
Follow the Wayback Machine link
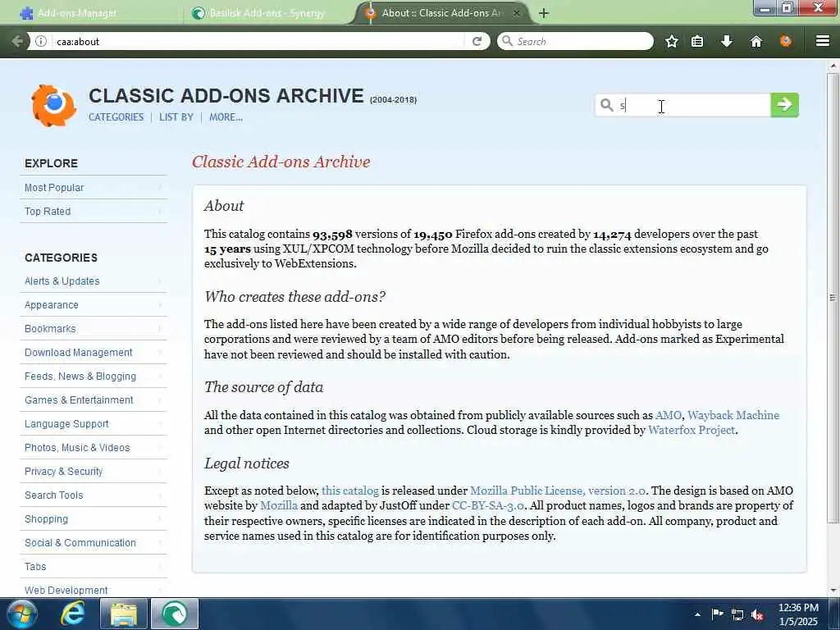point(733,415)
